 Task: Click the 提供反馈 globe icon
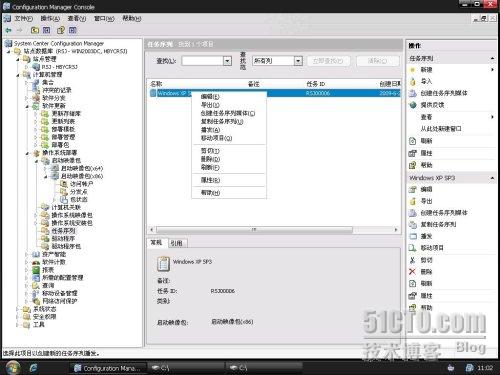[x=413, y=105]
